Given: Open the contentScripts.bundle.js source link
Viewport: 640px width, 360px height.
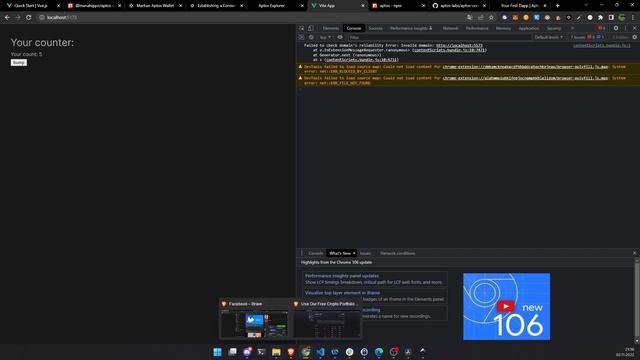Looking at the screenshot, I should pyautogui.click(x=602, y=45).
